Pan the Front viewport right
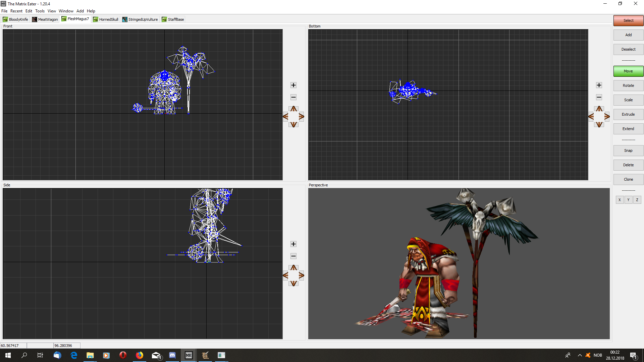 [x=301, y=117]
